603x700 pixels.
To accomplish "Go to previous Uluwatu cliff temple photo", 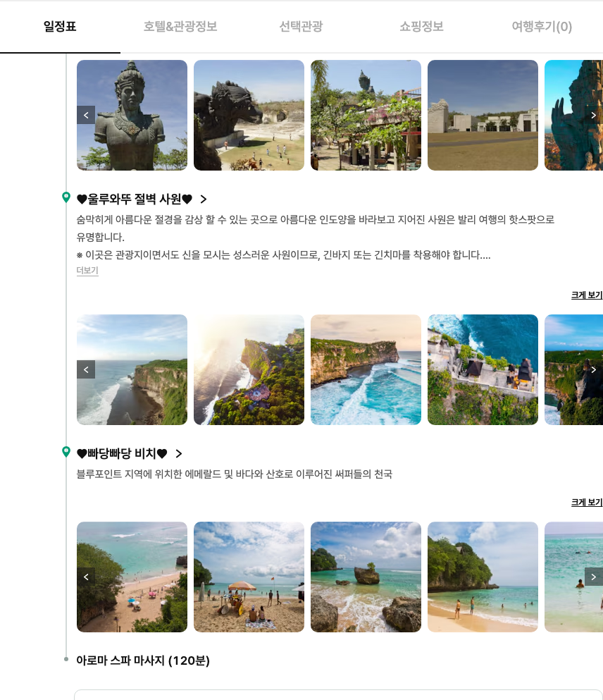I will [86, 369].
